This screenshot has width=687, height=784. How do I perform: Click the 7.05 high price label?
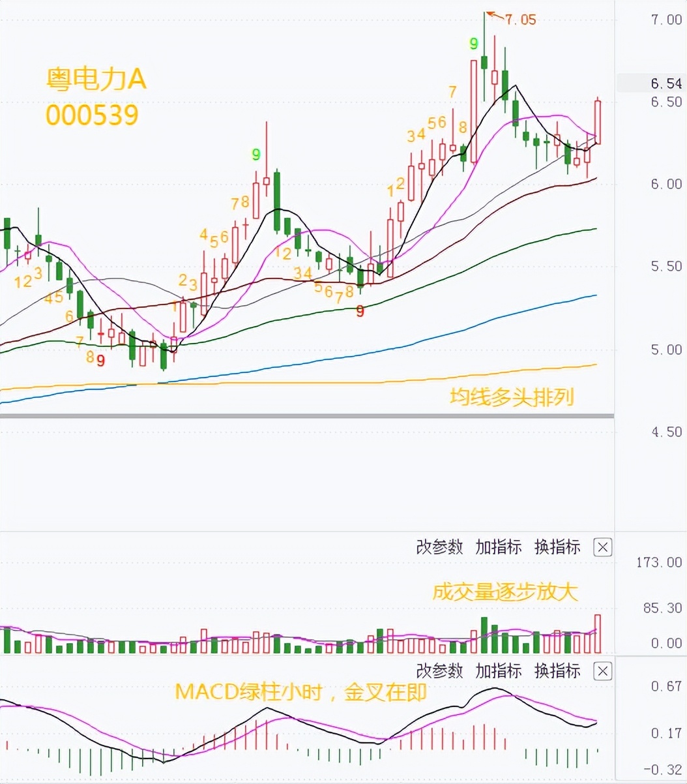click(x=520, y=20)
